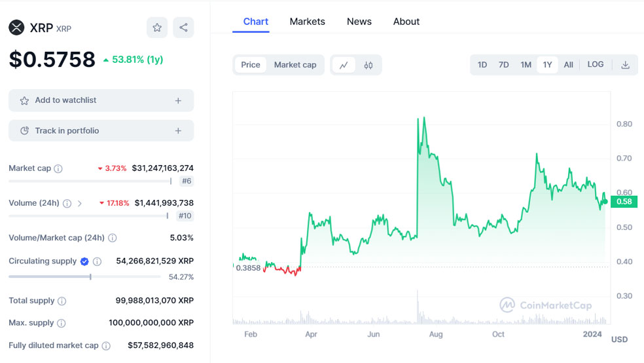644x363 pixels.
Task: Open the News tab
Action: (x=359, y=22)
